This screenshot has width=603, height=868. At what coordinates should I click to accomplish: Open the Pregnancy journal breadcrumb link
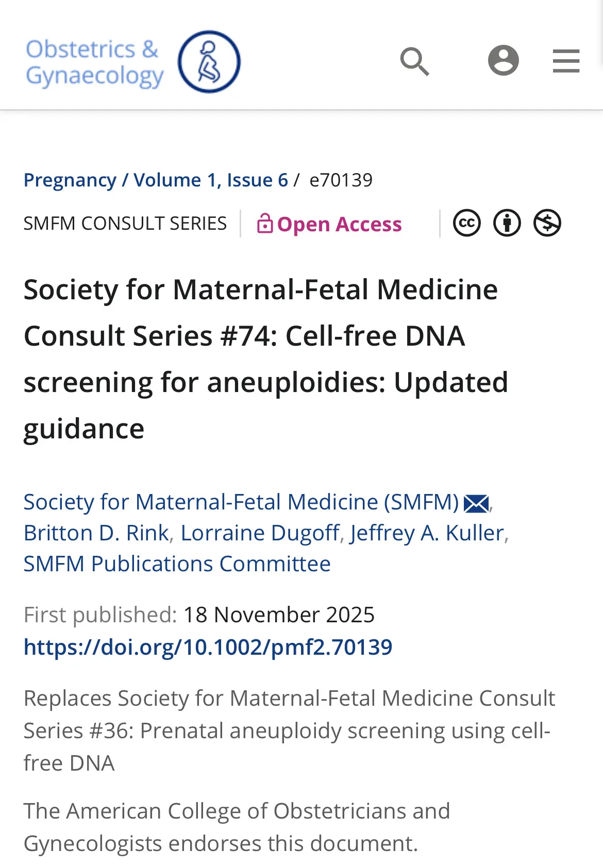70,180
